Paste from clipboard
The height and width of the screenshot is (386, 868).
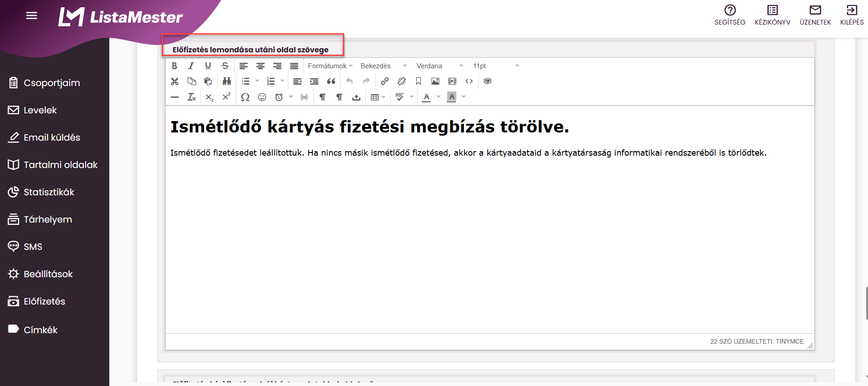[x=208, y=81]
